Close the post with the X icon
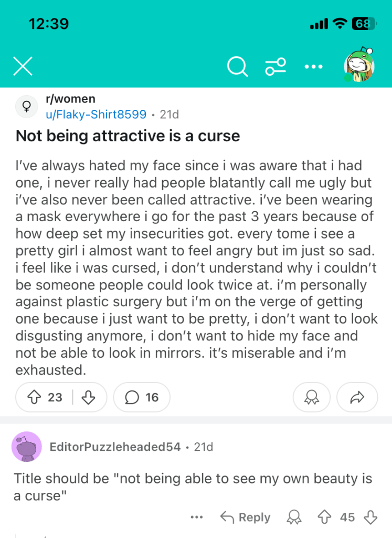This screenshot has height=538, width=392. tap(23, 67)
